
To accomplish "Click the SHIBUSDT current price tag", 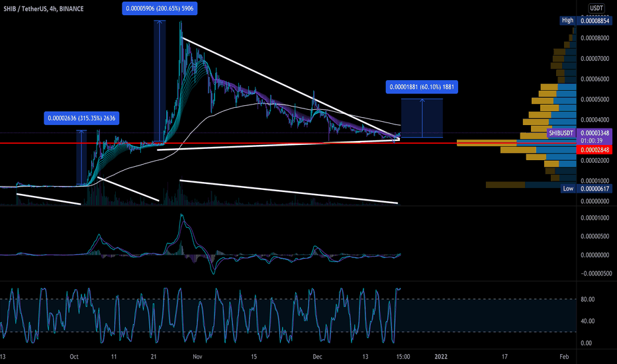I will [561, 133].
